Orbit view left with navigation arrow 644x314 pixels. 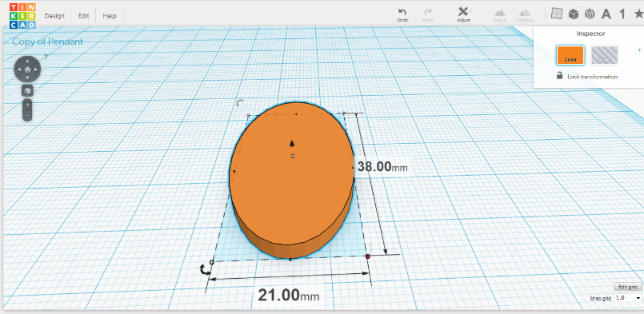tap(19, 69)
